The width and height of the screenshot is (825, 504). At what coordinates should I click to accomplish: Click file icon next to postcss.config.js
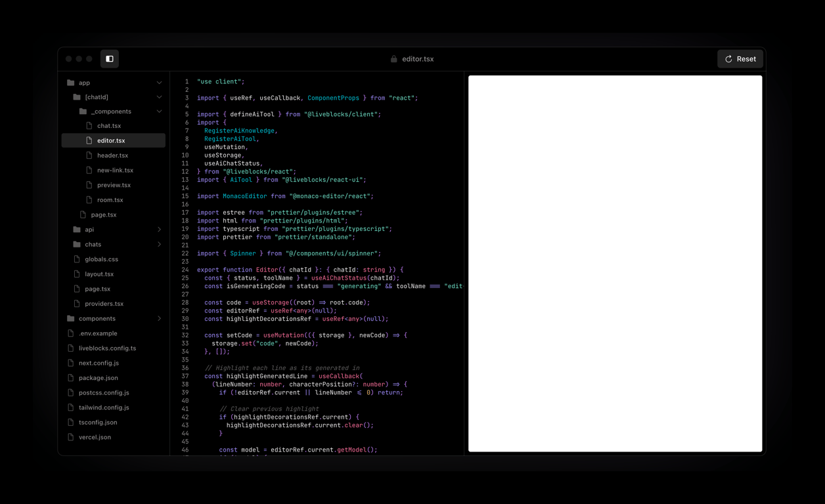click(x=71, y=392)
